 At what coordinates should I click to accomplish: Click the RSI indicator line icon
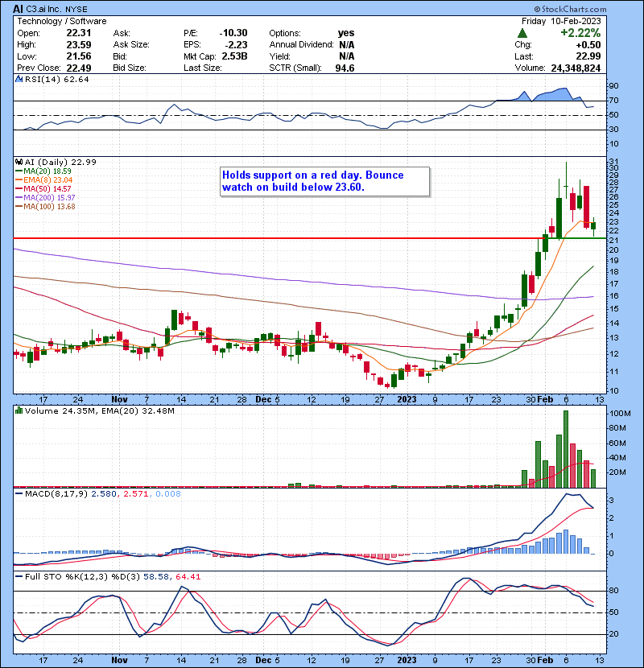coord(19,79)
